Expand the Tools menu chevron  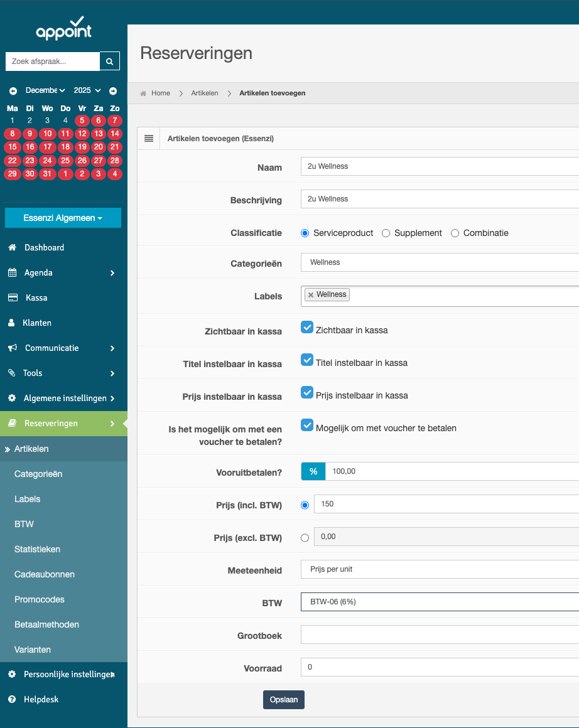coord(112,373)
